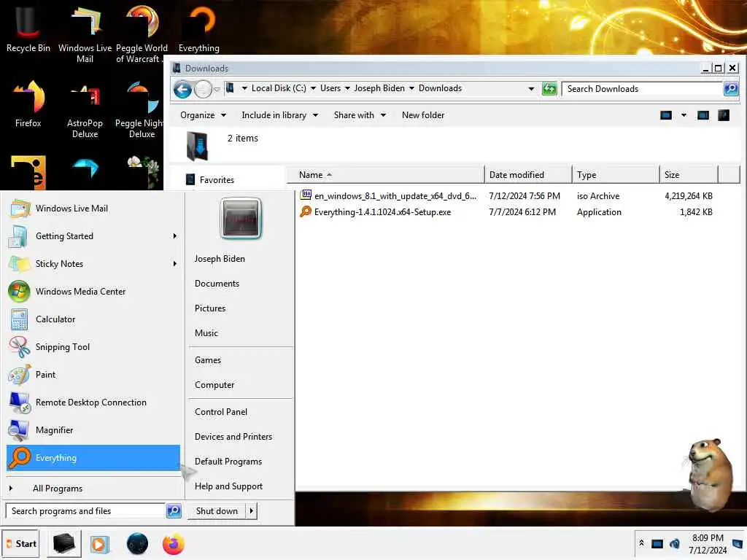
Task: Click the Back arrow in Downloads window
Action: 182,89
